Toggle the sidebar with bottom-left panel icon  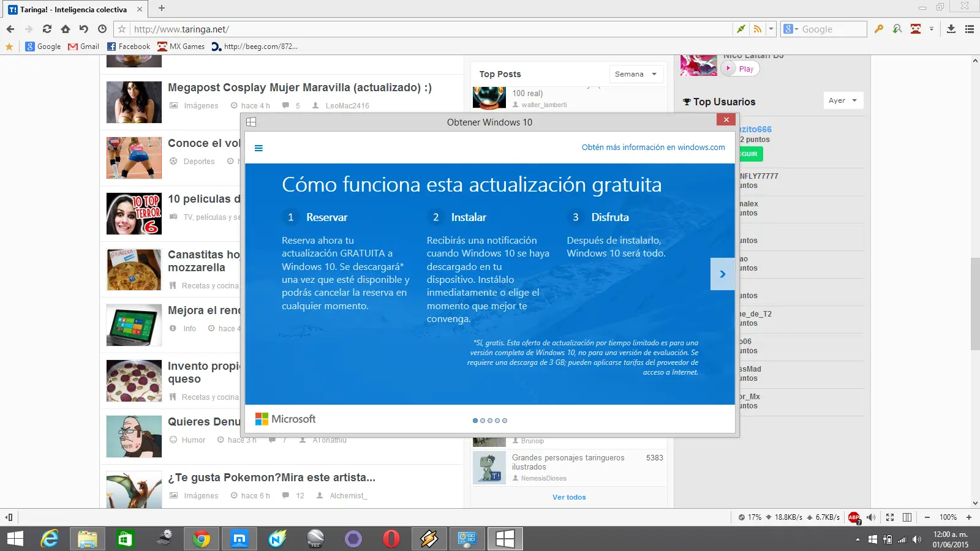coord(9,517)
